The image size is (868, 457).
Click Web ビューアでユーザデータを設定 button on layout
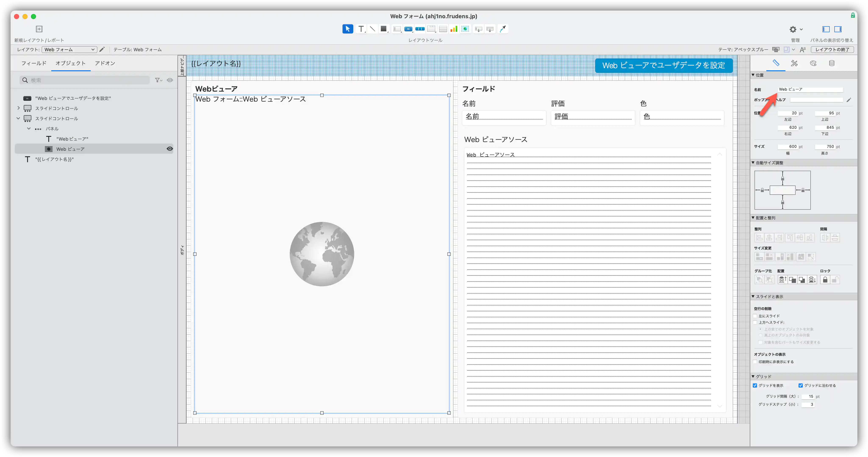(x=663, y=65)
